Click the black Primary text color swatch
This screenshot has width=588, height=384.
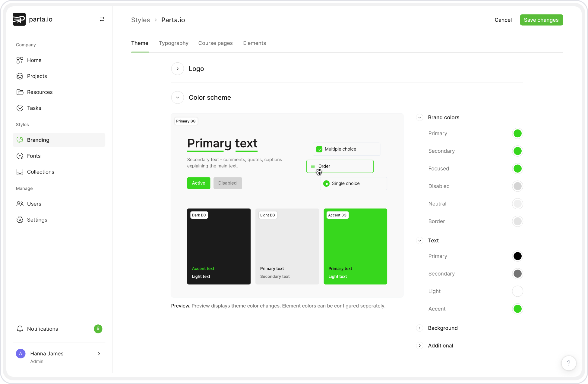[517, 256]
